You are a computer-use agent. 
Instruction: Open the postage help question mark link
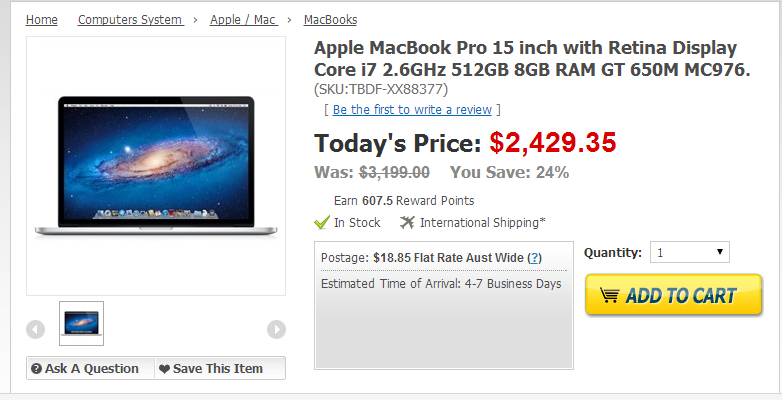click(x=534, y=258)
